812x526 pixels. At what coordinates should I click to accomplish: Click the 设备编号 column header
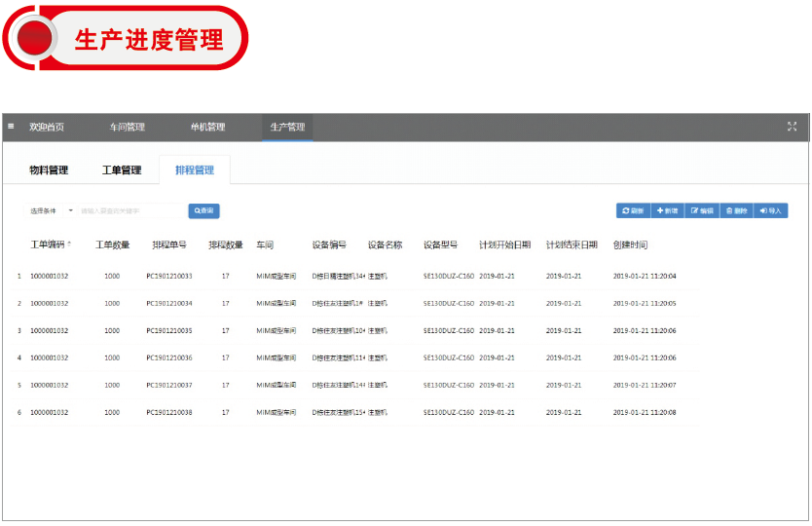(x=329, y=244)
